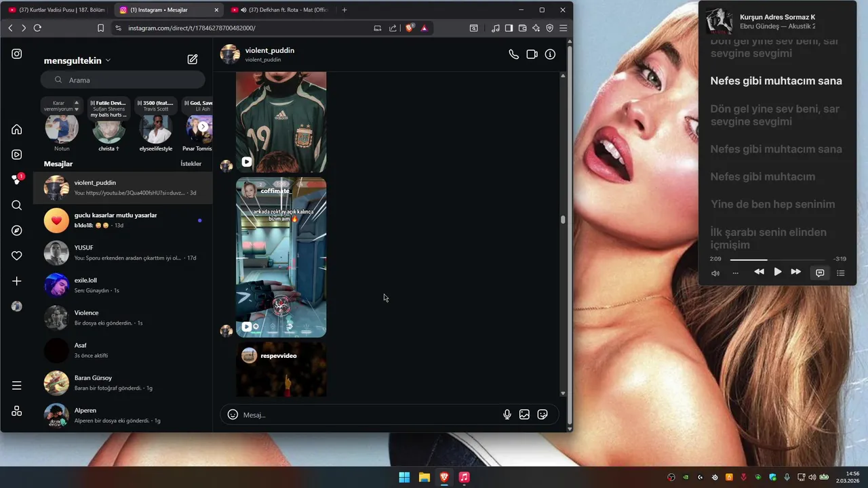Attach a photo using the image icon
This screenshot has height=488, width=868.
(x=524, y=414)
